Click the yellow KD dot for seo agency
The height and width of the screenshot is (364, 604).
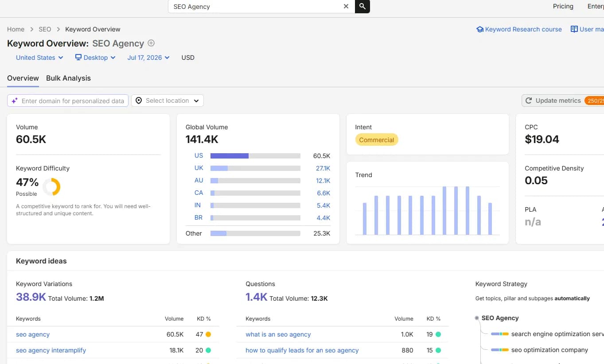(208, 334)
